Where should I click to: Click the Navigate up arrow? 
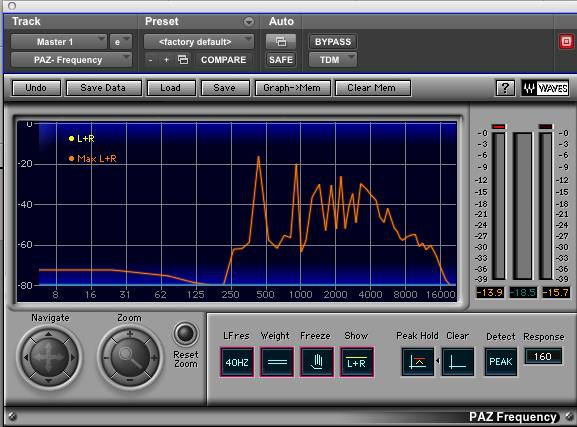point(49,334)
